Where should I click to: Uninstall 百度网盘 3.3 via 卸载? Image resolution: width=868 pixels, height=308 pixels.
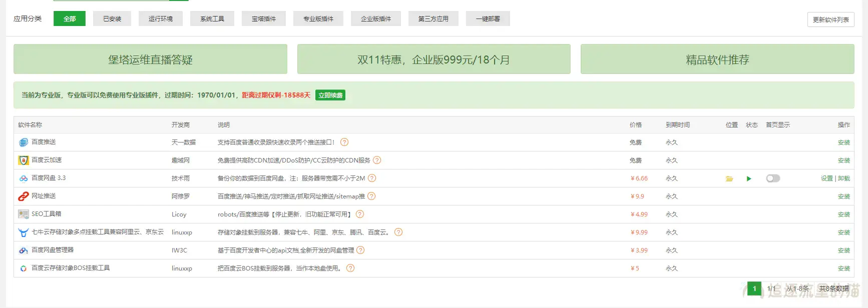coord(844,178)
